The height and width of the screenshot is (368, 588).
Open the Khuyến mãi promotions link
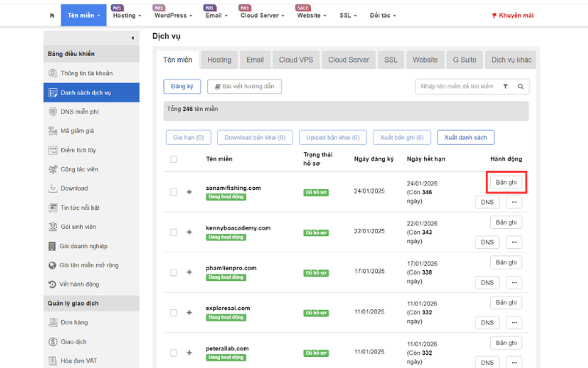click(x=512, y=15)
